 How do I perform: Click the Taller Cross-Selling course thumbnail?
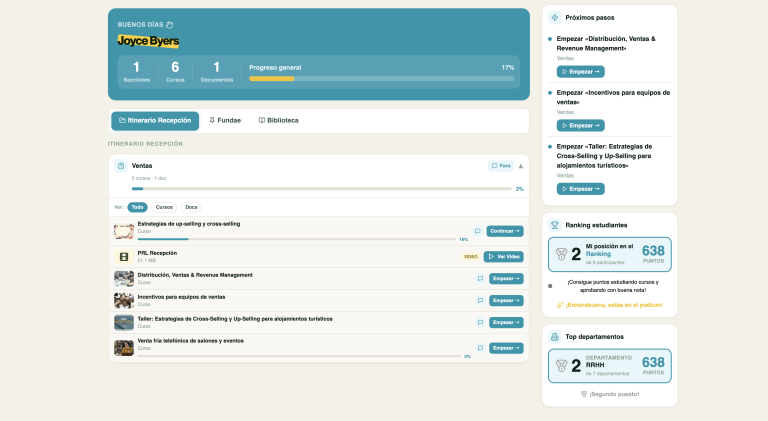coord(124,323)
